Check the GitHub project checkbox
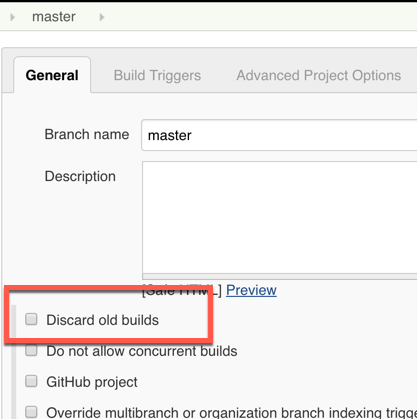417x419 pixels. click(x=31, y=381)
